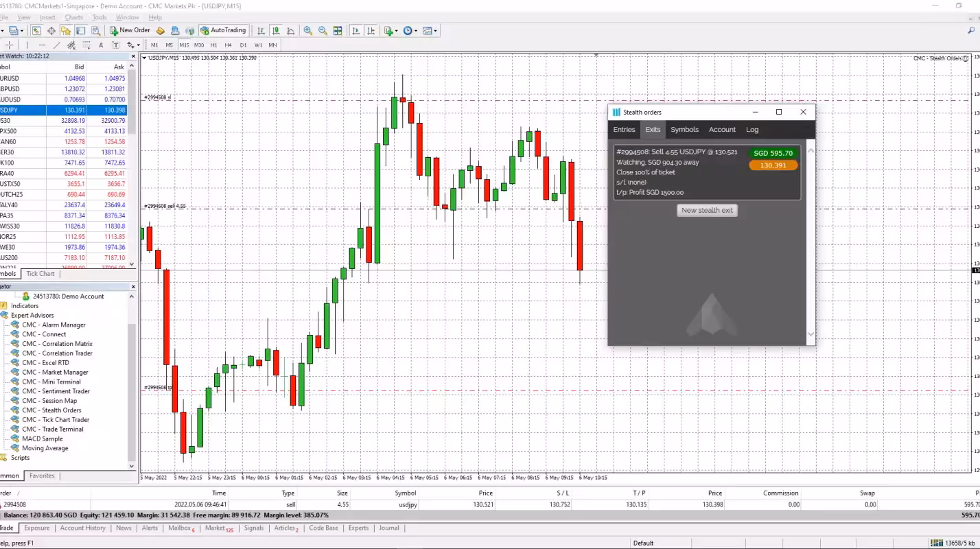Select the draw trendline tool
The width and height of the screenshot is (980, 549).
tap(57, 45)
